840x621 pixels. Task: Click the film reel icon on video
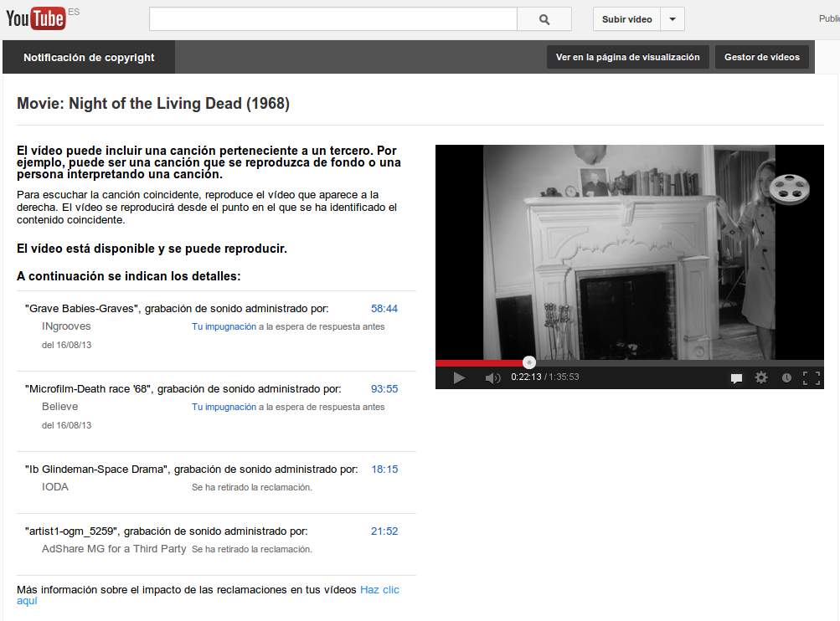(790, 188)
